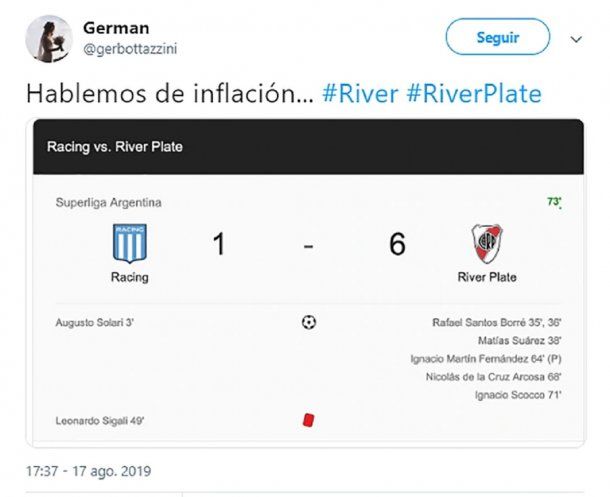Expand the tweet options chevron
The height and width of the screenshot is (497, 610).
pos(576,39)
